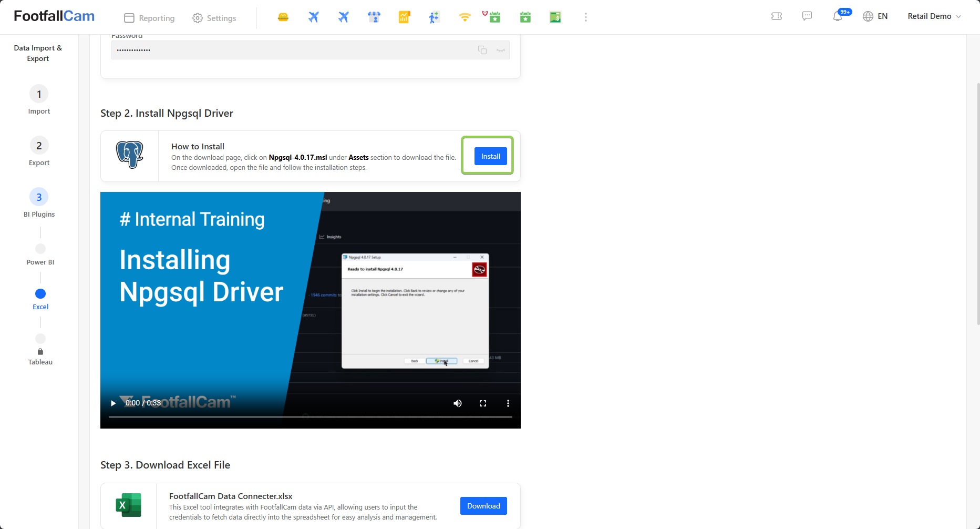The image size is (980, 529).
Task: Open the burger icon module in top bar
Action: point(283,17)
